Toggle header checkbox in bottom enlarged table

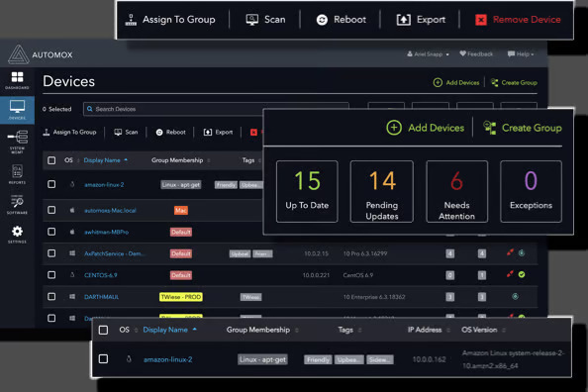click(x=103, y=330)
